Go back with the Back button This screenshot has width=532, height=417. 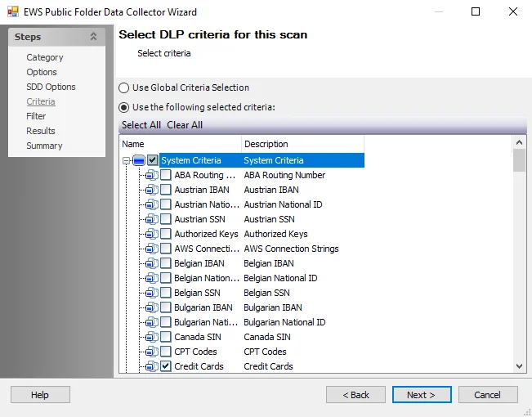(355, 395)
